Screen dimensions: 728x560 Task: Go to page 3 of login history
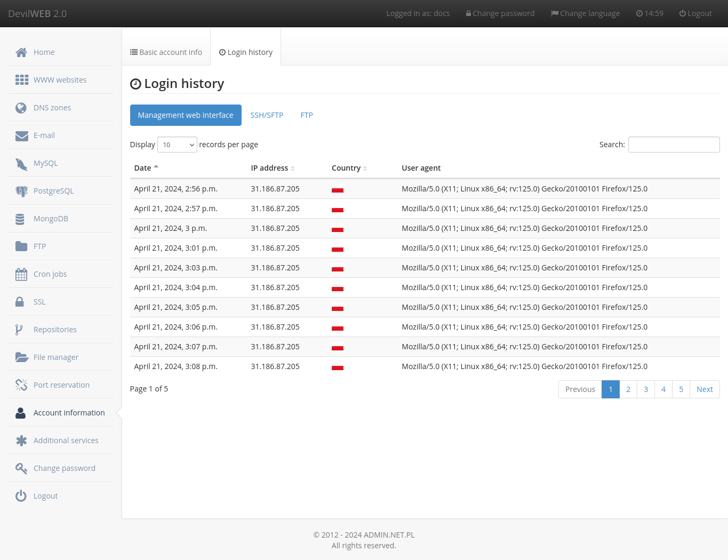645,389
